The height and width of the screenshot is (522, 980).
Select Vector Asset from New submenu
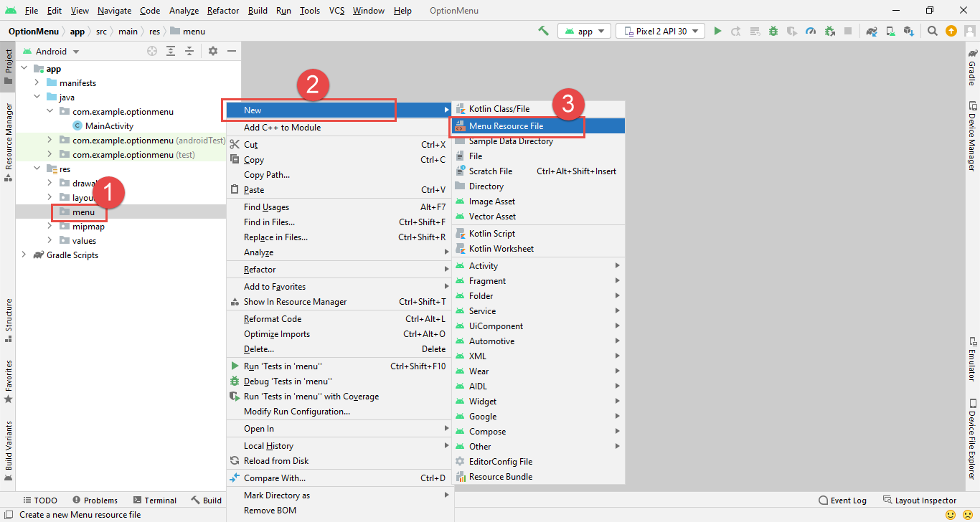[x=492, y=217]
